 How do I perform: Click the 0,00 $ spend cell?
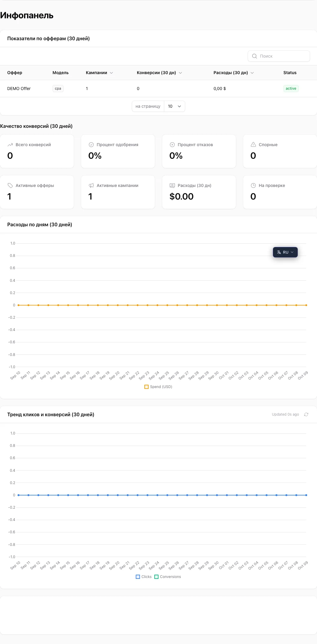[x=220, y=89]
